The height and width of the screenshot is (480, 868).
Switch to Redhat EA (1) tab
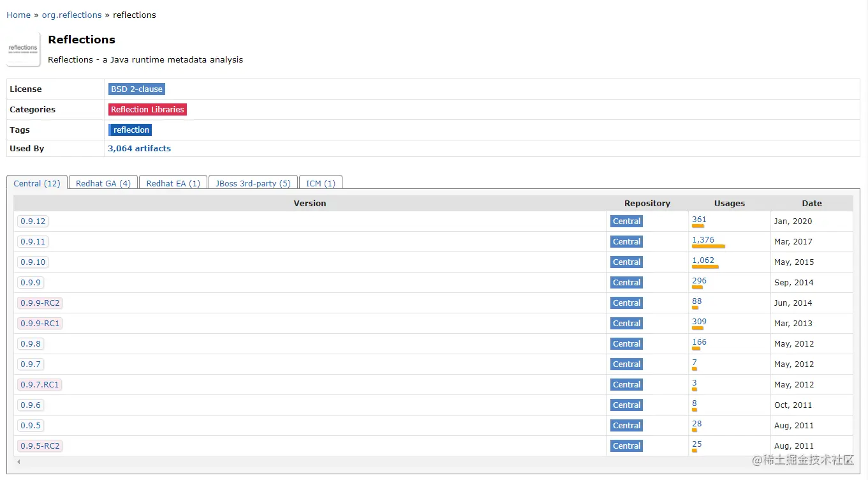pos(173,183)
